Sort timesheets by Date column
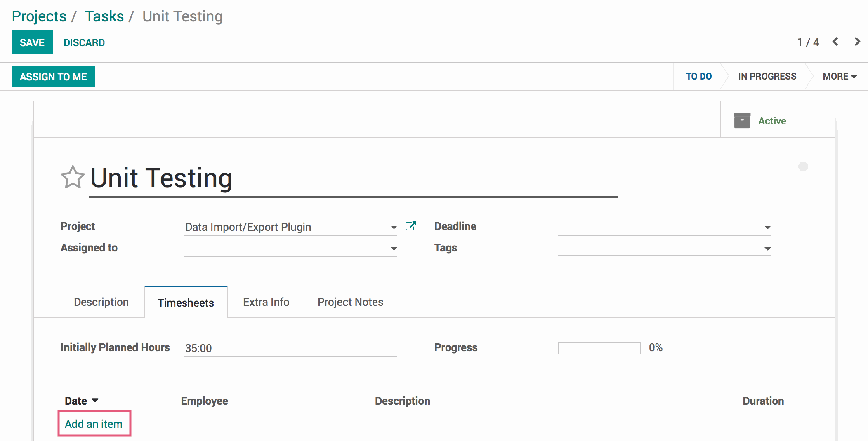This screenshot has width=868, height=441. coord(81,401)
